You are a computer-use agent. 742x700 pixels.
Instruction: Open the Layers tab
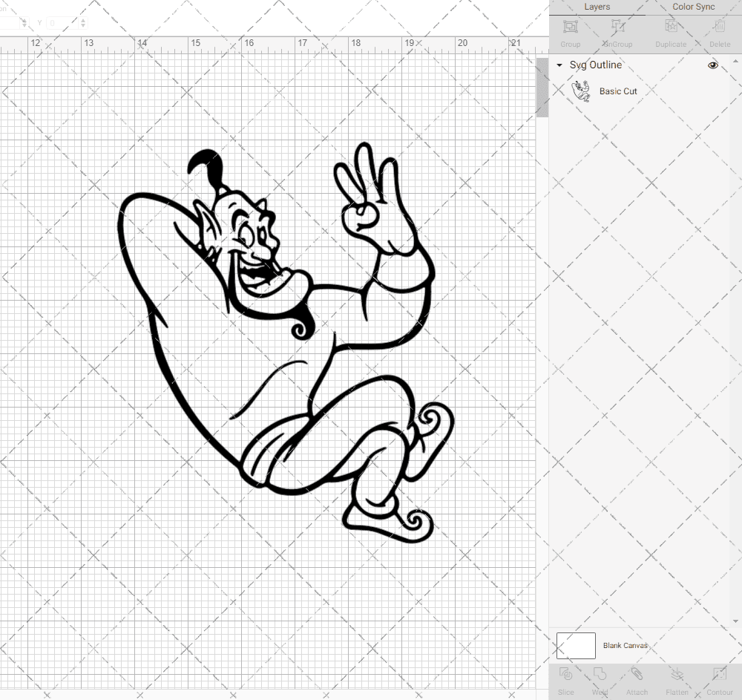point(597,7)
